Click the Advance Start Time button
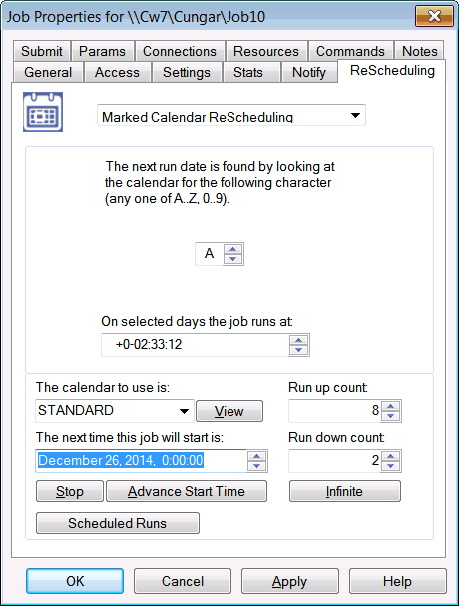Screen dimensions: 459x606 click(x=186, y=491)
